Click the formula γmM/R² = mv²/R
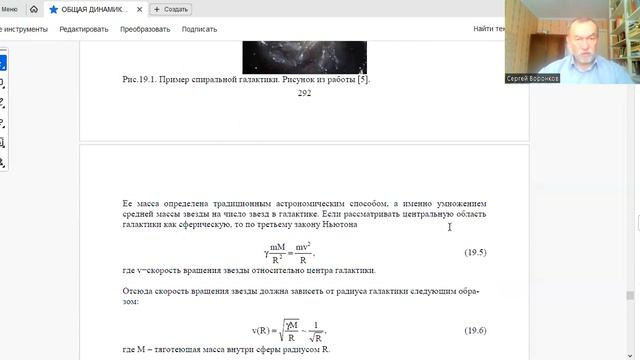This screenshot has height=360, width=640. [289, 253]
